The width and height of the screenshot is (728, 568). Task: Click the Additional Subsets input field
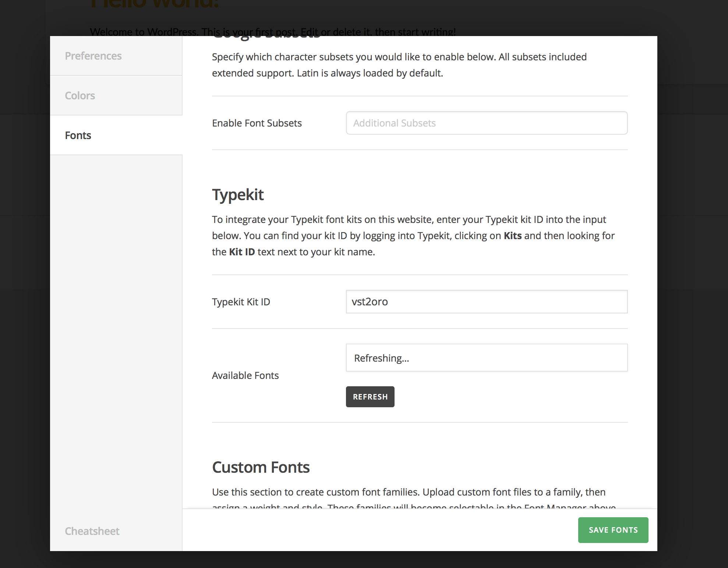coord(487,123)
